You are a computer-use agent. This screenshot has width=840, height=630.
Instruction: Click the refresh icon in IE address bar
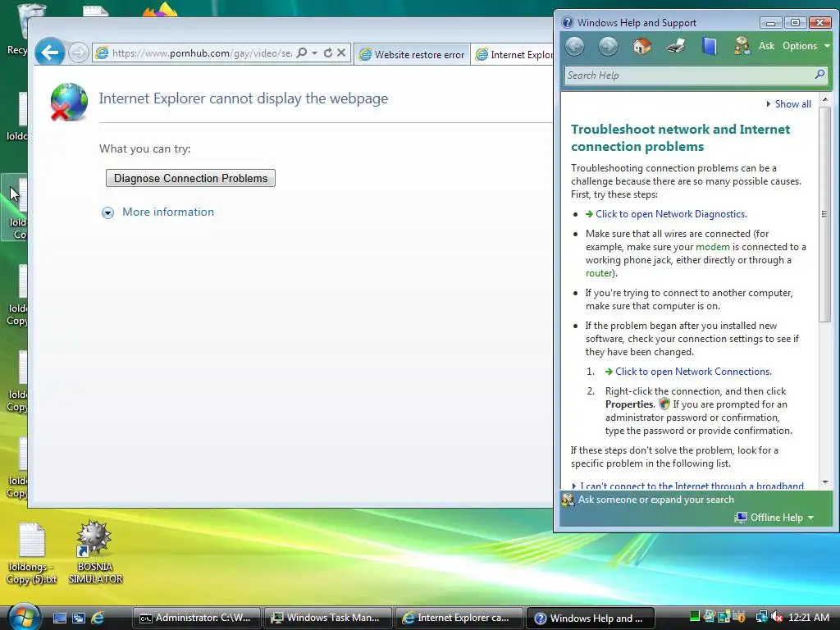[x=328, y=52]
